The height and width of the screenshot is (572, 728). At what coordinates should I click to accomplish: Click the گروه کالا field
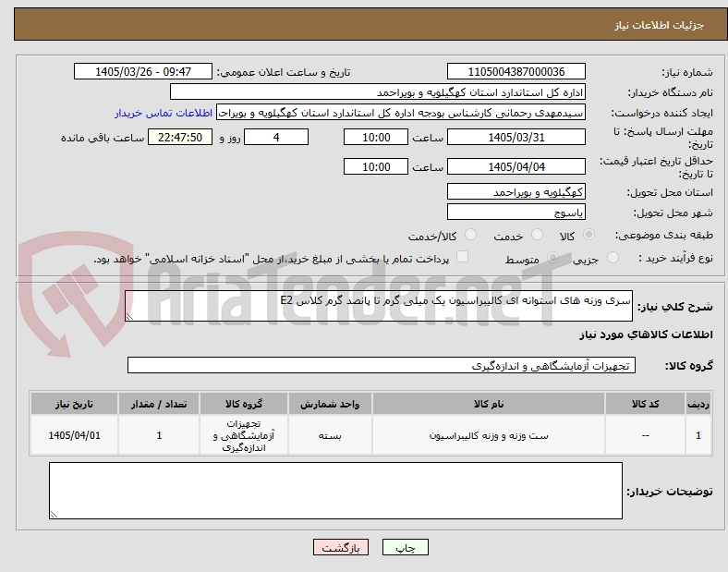click(x=382, y=365)
